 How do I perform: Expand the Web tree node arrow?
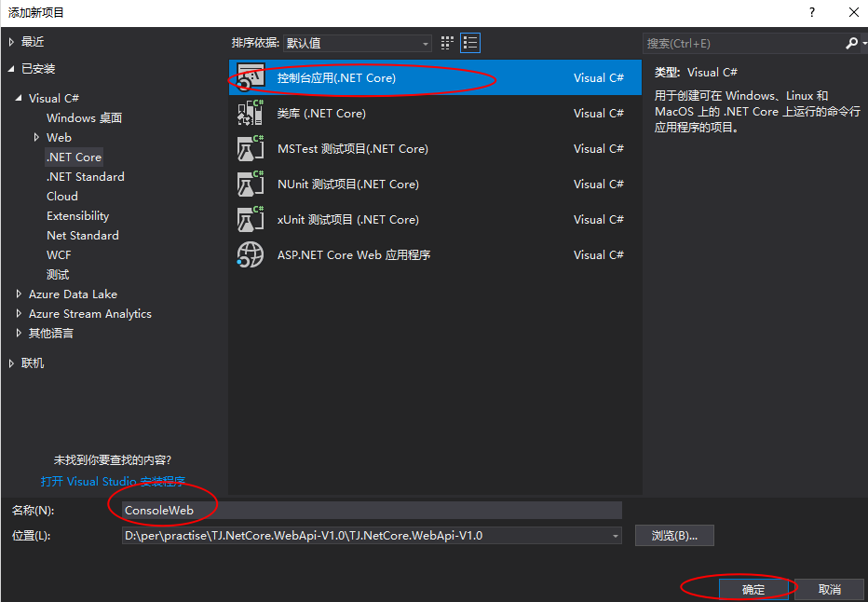36,137
